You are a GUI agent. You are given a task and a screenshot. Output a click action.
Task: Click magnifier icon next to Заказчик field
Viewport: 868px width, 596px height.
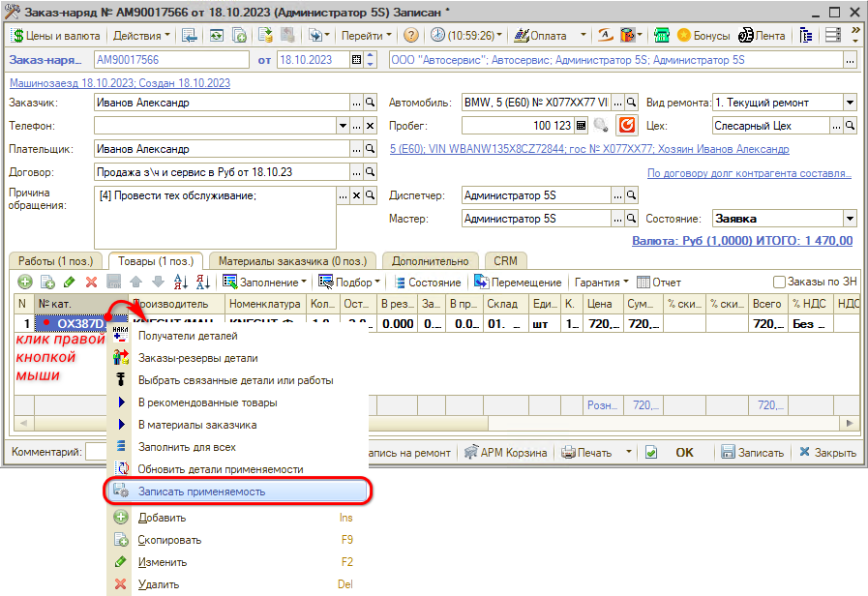click(x=371, y=103)
